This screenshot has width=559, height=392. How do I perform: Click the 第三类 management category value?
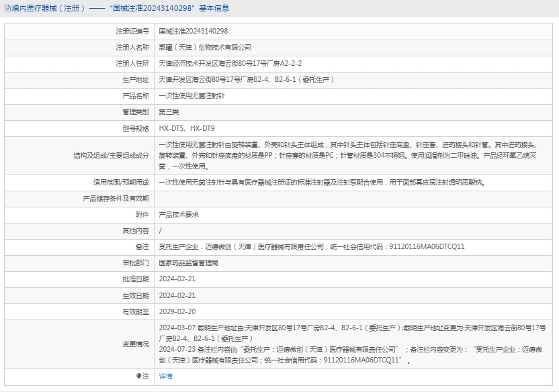(x=169, y=111)
